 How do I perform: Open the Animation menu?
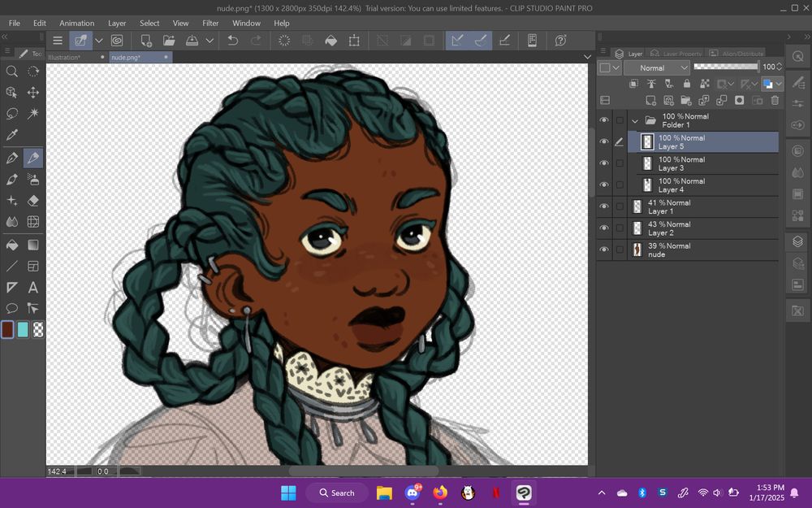pos(76,23)
